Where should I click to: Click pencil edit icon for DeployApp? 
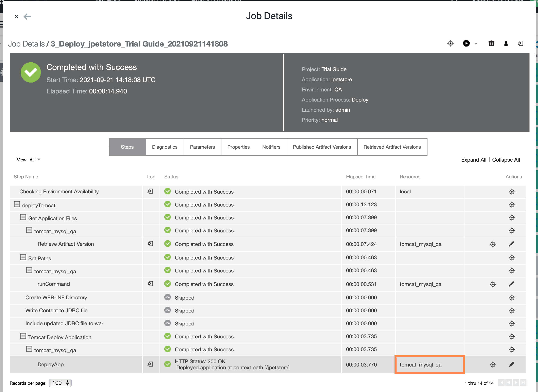[x=511, y=364]
